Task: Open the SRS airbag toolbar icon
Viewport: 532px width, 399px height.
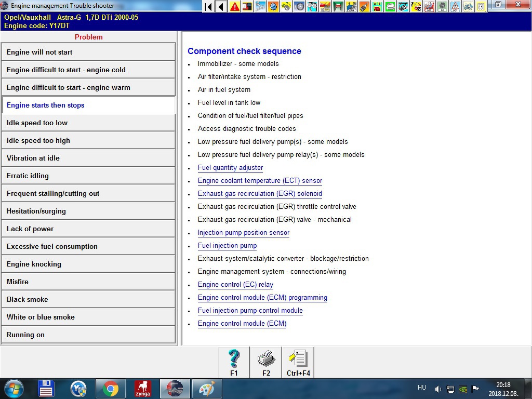Action: (429, 6)
